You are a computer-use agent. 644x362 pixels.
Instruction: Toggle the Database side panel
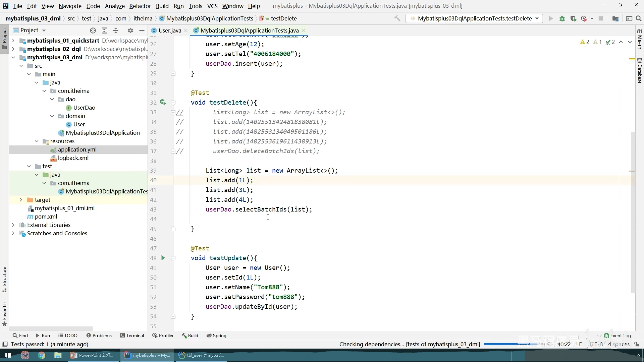tap(640, 70)
